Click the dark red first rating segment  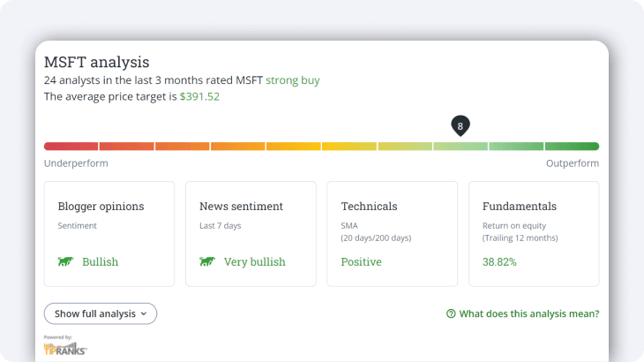[x=71, y=147]
